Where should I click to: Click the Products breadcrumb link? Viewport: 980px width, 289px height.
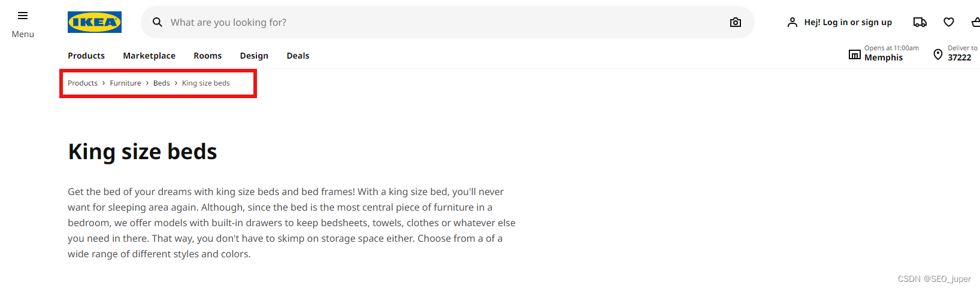[x=83, y=83]
